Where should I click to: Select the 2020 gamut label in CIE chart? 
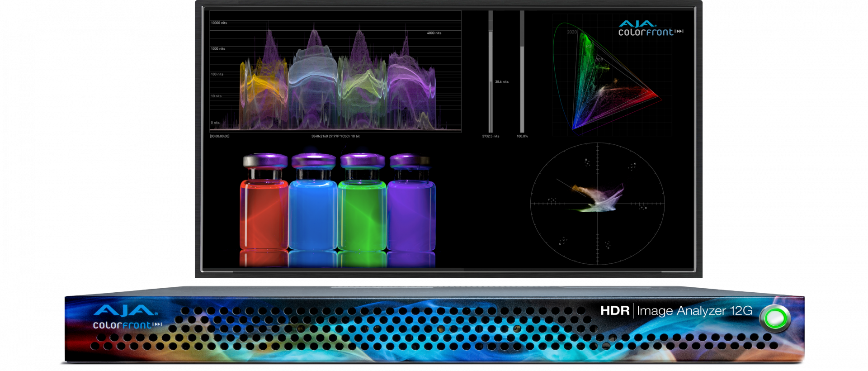click(571, 32)
